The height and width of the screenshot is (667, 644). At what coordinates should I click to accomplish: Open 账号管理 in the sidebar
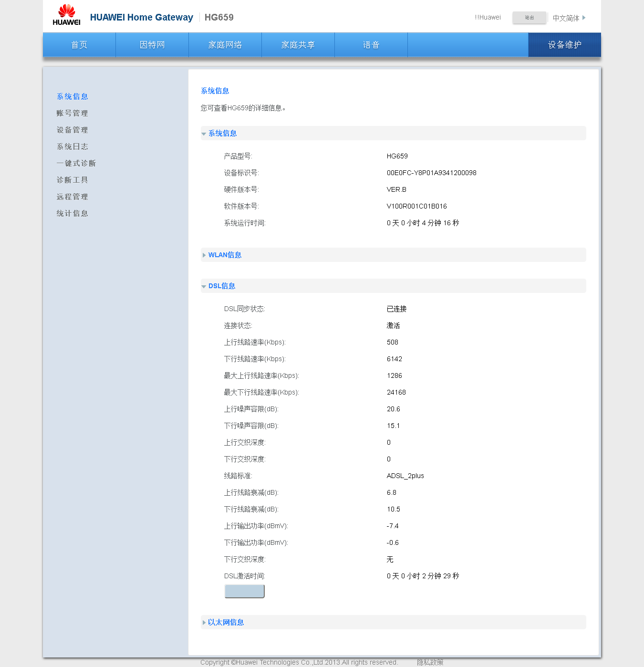pos(73,113)
